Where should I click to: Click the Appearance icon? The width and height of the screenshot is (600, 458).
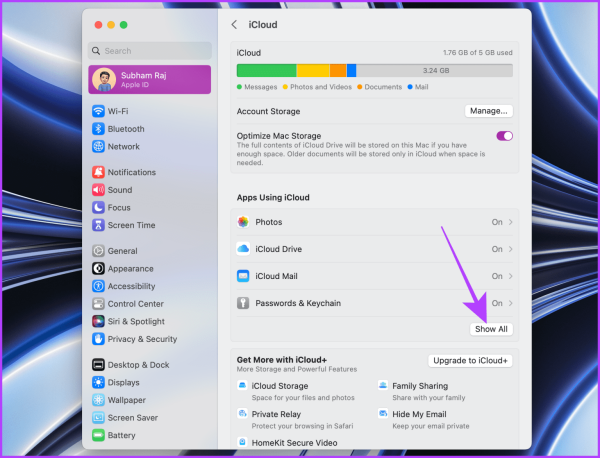[98, 269]
